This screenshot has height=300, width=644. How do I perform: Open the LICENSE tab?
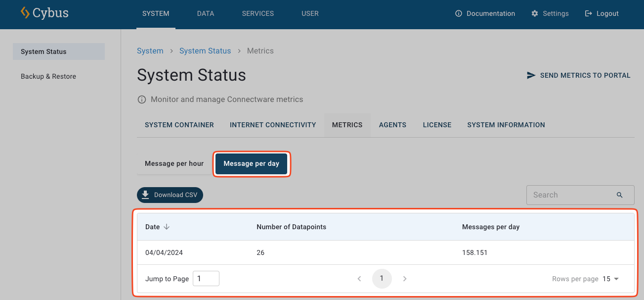tap(437, 125)
